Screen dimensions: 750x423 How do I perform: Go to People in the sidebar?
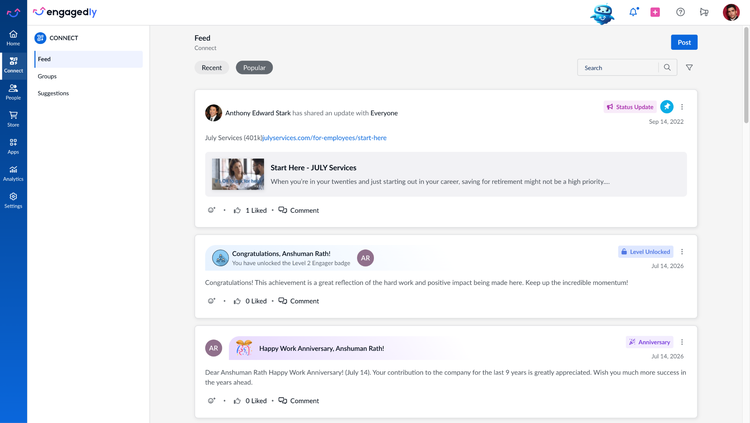13,92
